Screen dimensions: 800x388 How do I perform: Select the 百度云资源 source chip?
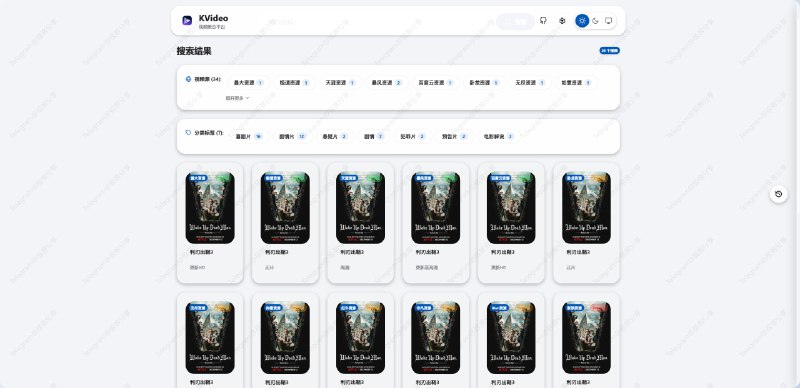click(x=436, y=82)
